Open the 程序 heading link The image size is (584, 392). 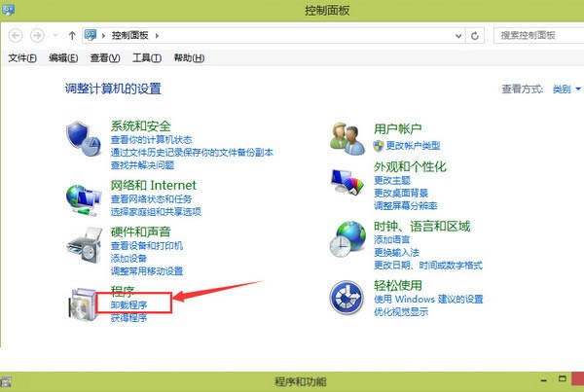pos(123,291)
